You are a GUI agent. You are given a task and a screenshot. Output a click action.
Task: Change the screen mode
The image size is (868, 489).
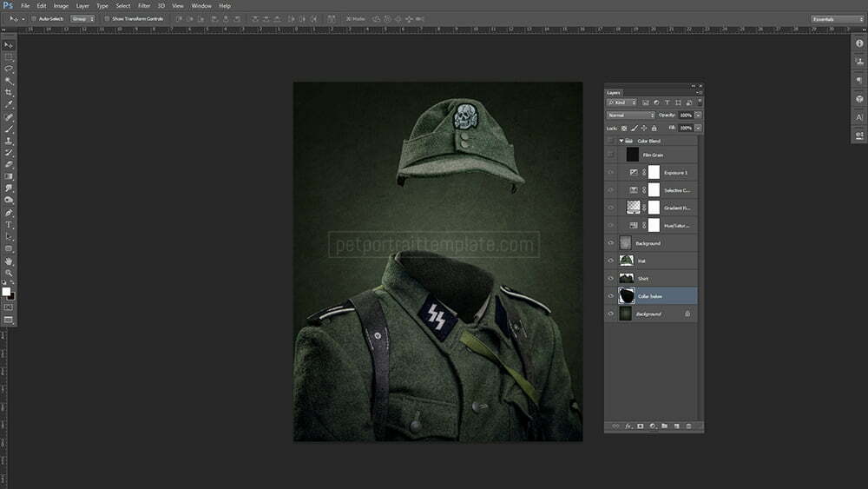coord(9,320)
